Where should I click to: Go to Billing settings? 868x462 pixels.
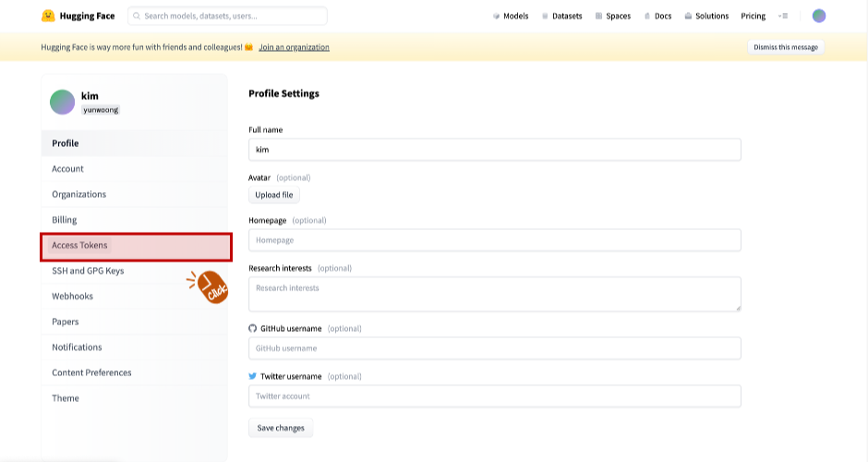[135, 219]
